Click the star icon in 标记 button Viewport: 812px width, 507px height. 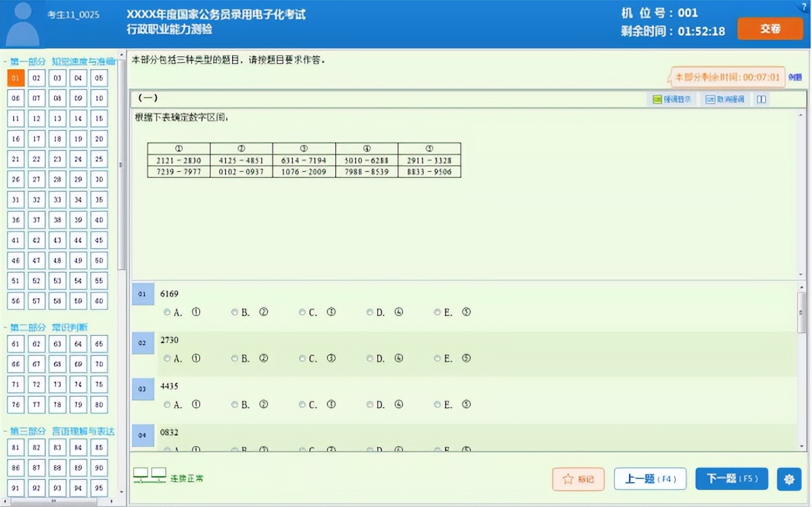tap(567, 479)
